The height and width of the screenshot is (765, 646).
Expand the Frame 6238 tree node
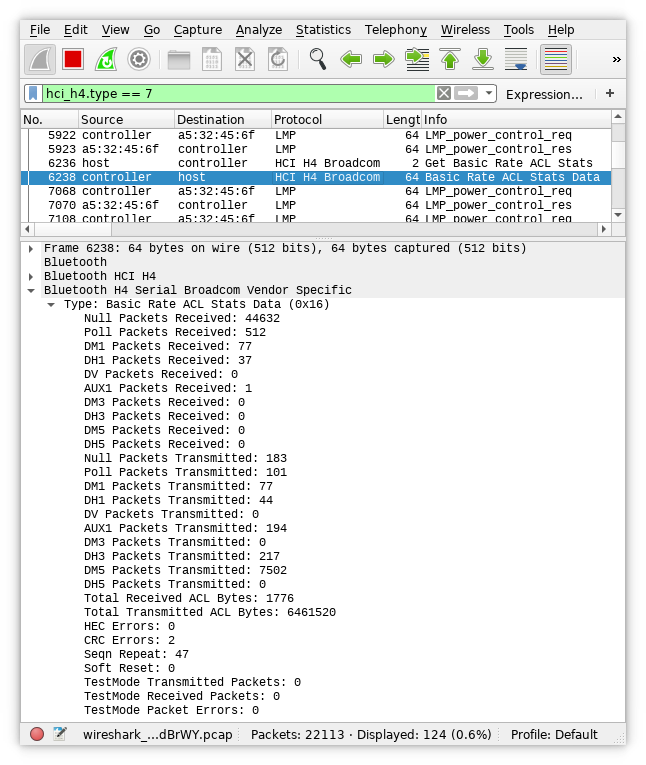31,249
